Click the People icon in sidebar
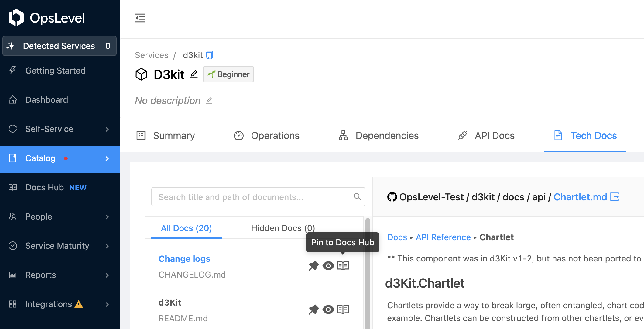 tap(13, 216)
